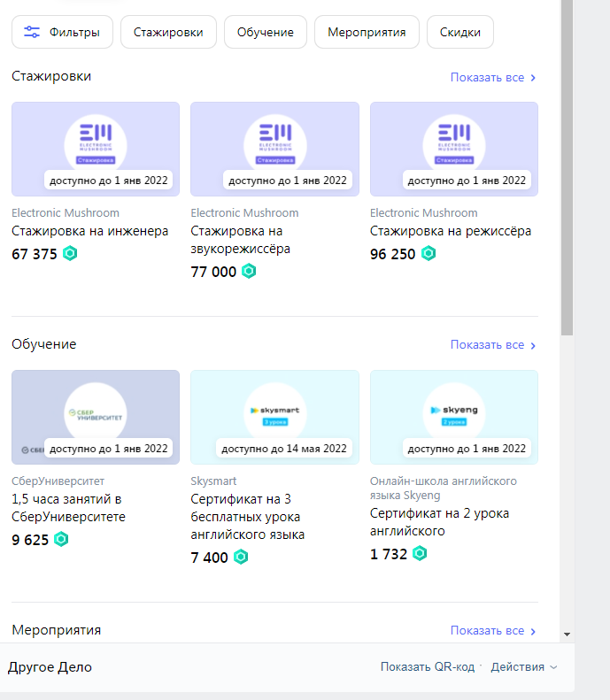The image size is (610, 700).
Task: Click coin icon next to 9 625
Action: pos(61,539)
